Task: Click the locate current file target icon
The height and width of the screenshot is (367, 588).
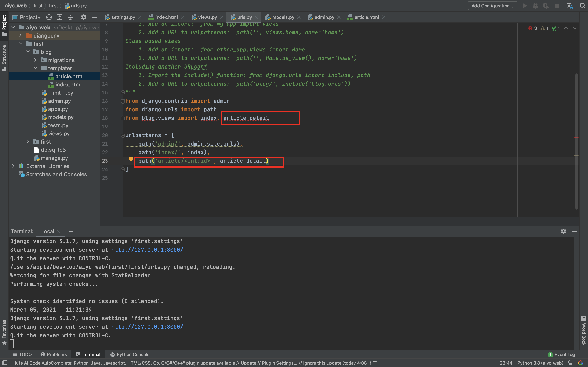Action: [49, 17]
